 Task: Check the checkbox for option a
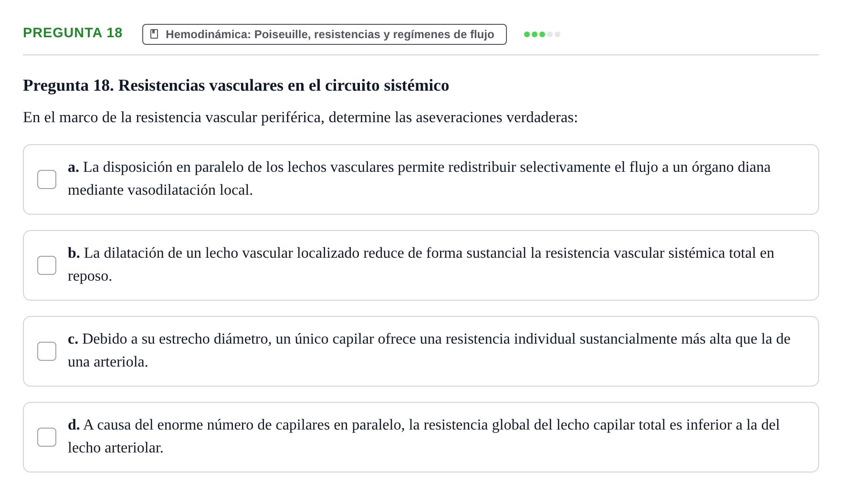[47, 179]
